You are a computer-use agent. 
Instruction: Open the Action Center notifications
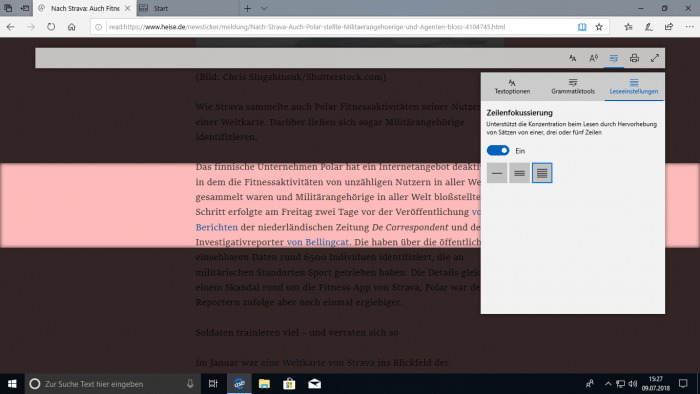[x=683, y=384]
